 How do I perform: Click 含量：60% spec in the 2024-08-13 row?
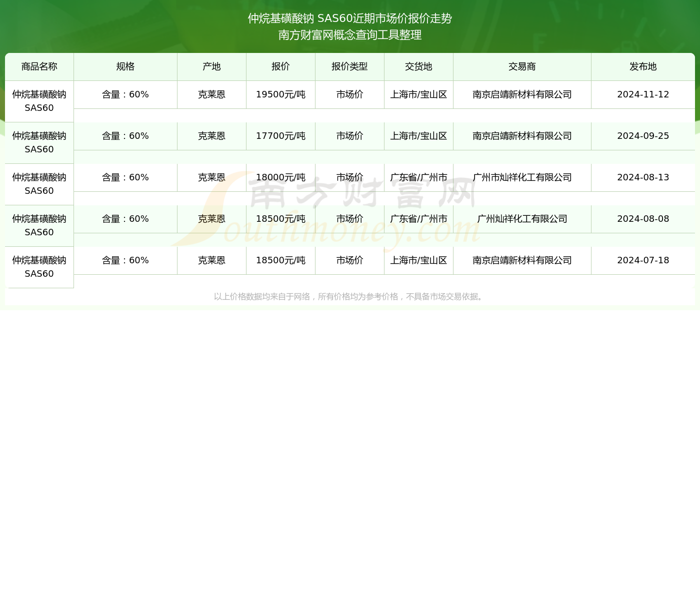pos(125,177)
